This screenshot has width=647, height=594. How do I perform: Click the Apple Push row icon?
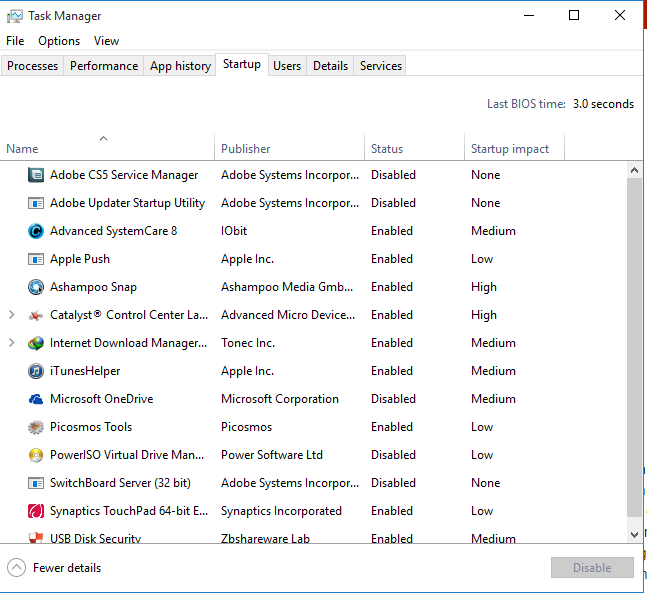click(x=36, y=259)
